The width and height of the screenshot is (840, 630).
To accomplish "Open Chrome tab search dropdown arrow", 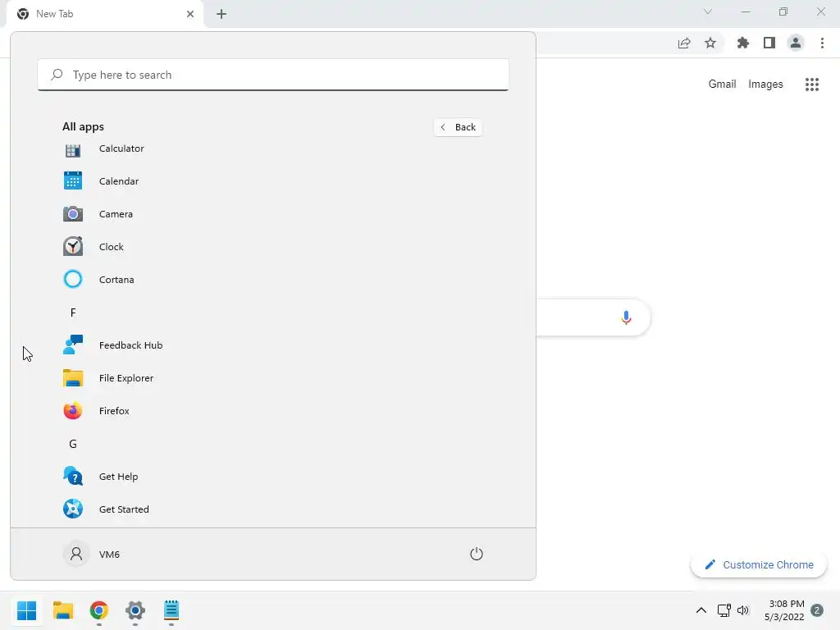I will pos(708,11).
